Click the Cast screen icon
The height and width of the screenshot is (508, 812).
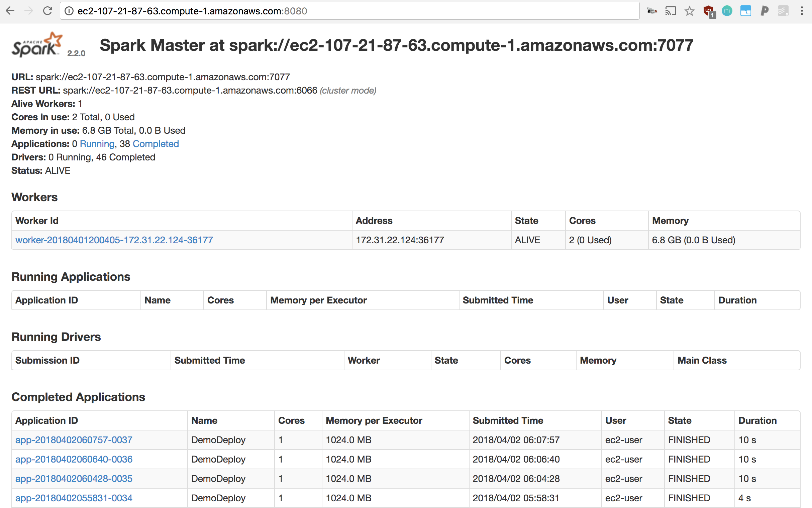coord(671,11)
